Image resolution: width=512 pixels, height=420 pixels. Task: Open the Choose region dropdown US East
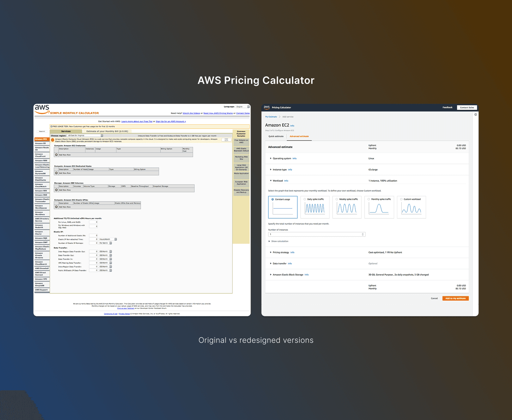coord(85,135)
